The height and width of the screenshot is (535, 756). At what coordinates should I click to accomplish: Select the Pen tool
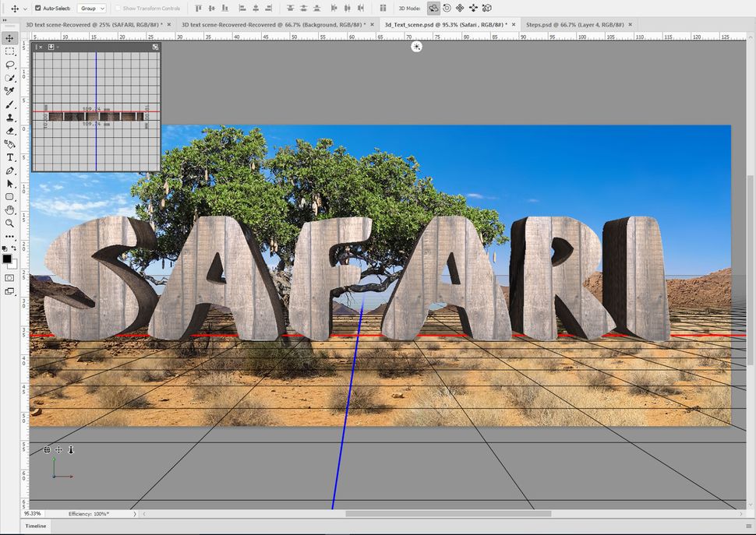tap(10, 171)
